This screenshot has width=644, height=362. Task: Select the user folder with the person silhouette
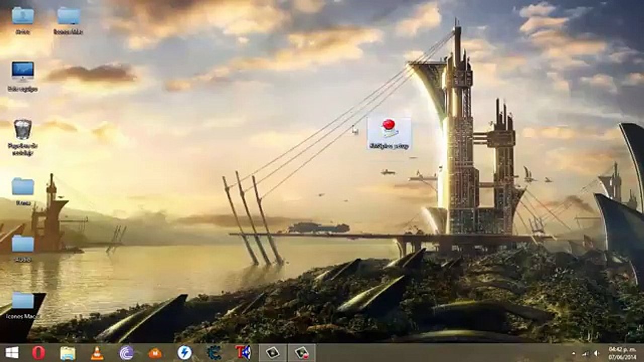click(23, 20)
